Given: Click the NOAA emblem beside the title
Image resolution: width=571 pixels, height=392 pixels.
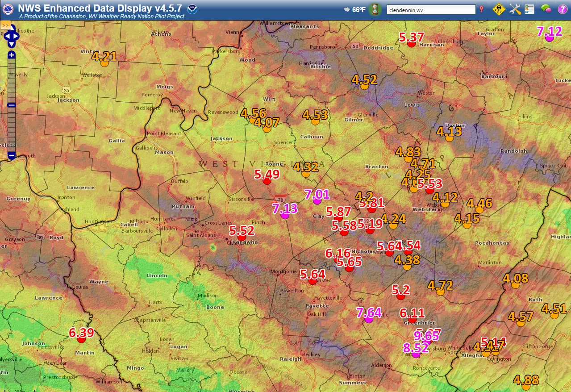Looking at the screenshot, I should pos(192,9).
